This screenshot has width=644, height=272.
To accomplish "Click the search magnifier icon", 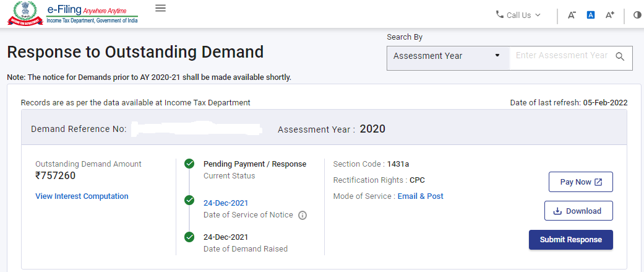I will point(620,57).
